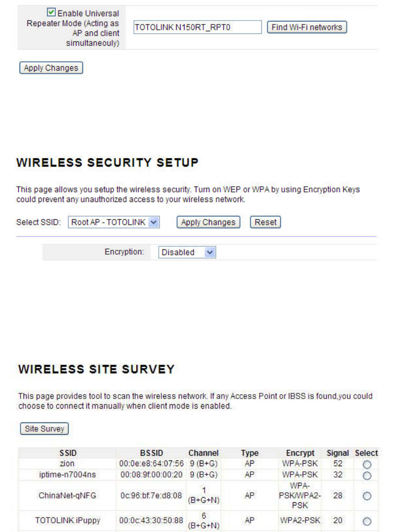The width and height of the screenshot is (397, 532).
Task: Click the Find Wi-Fi networks button
Action: (x=307, y=27)
